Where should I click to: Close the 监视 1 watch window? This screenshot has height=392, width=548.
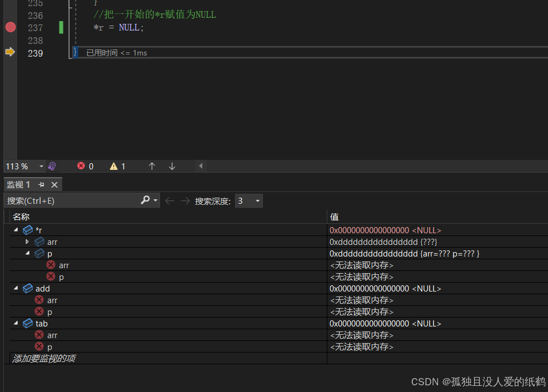(54, 185)
